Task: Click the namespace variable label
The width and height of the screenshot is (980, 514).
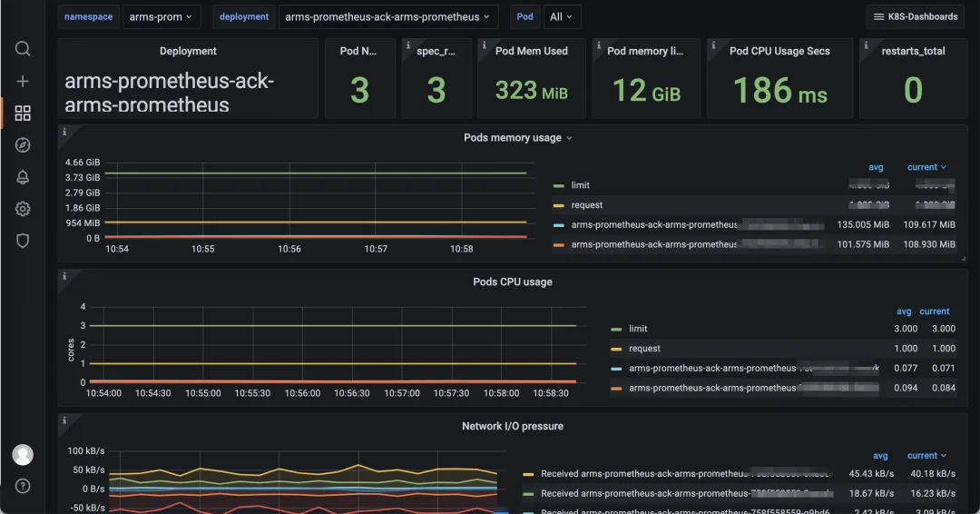Action: (x=88, y=17)
